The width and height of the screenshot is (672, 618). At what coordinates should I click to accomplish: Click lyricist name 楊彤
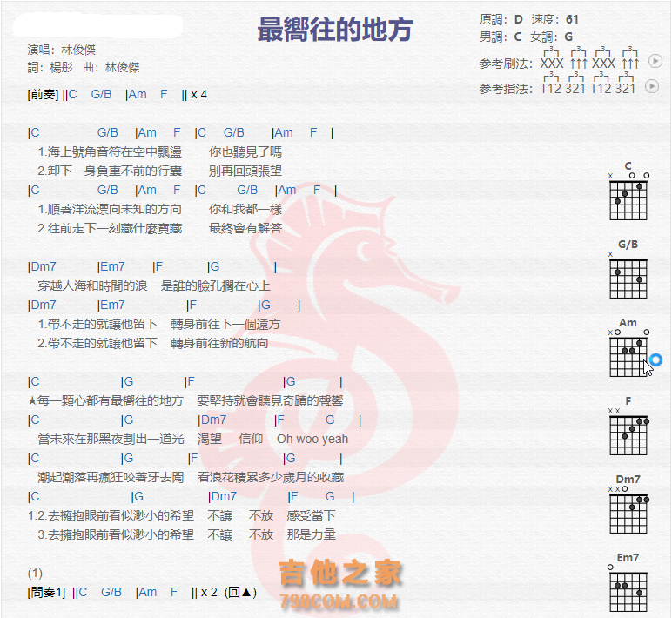point(62,68)
